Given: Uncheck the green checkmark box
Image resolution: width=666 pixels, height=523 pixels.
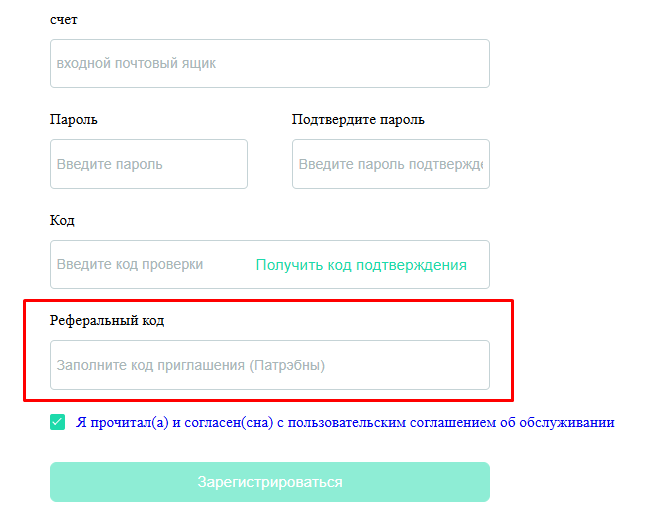Looking at the screenshot, I should pyautogui.click(x=58, y=422).
